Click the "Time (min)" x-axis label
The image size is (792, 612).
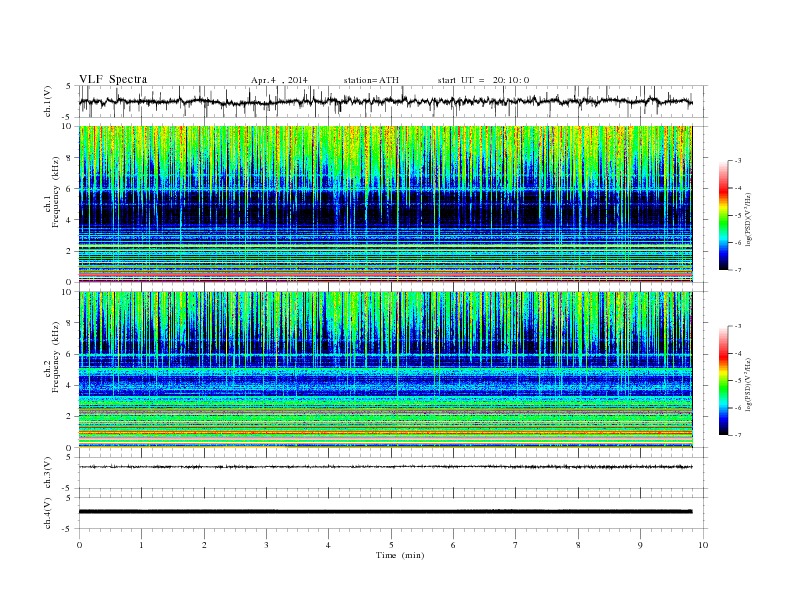coord(400,555)
